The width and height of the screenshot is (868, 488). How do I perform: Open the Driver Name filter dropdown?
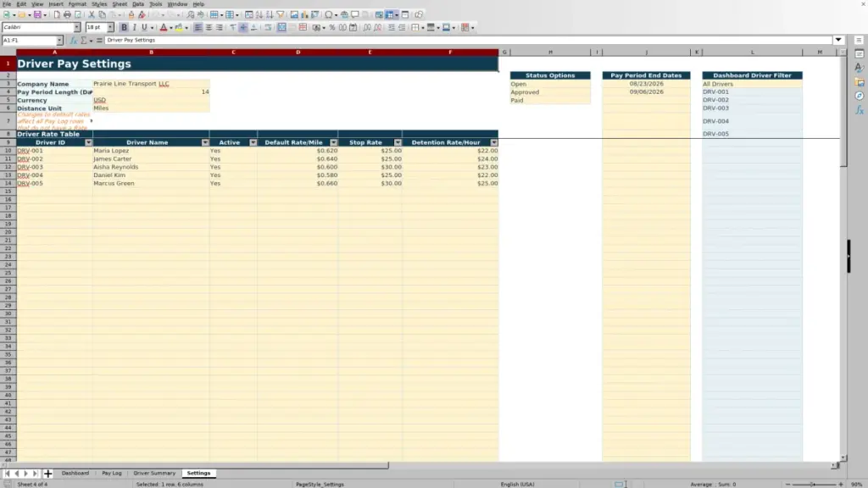205,142
